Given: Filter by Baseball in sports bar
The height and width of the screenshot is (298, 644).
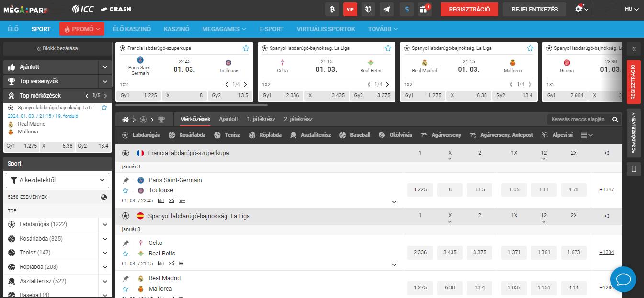Looking at the screenshot, I should click(x=355, y=135).
